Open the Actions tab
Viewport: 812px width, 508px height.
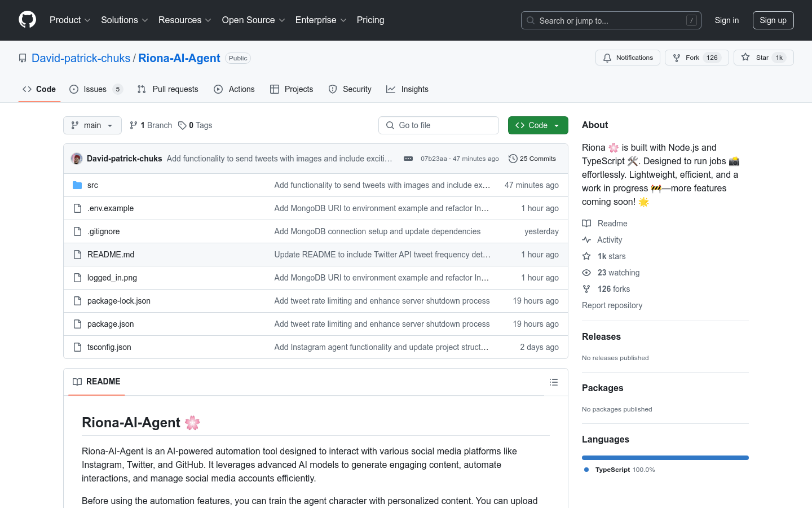(x=235, y=89)
